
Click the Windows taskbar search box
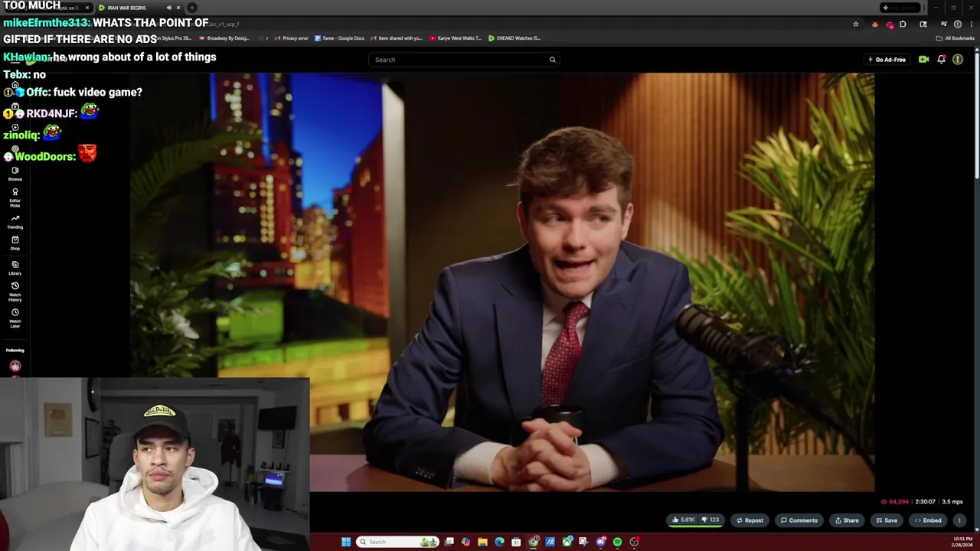click(398, 542)
